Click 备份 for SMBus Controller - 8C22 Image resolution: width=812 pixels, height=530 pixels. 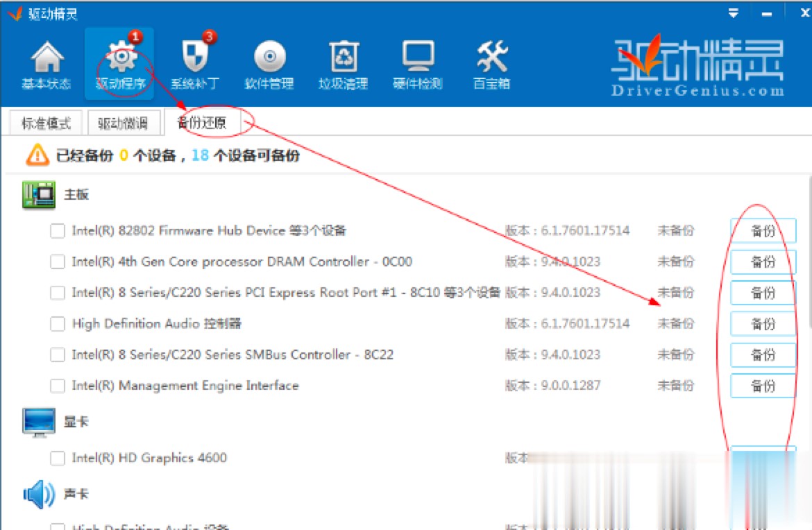(x=763, y=355)
